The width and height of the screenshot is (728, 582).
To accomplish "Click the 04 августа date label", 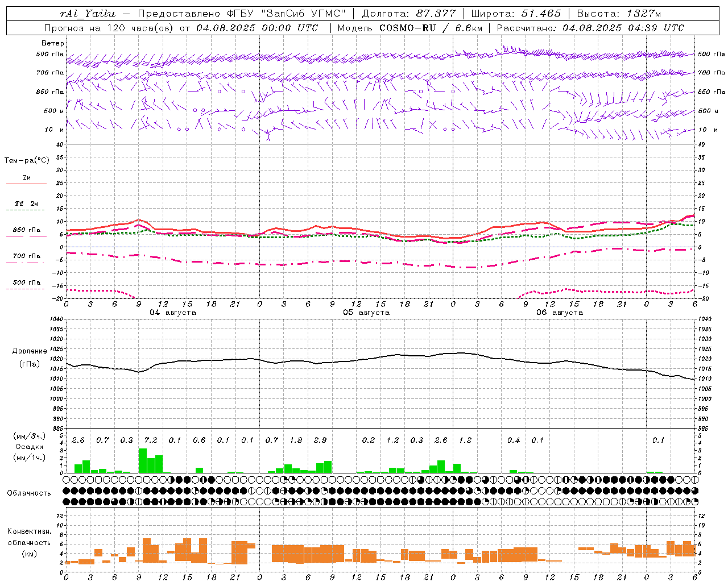I will 173,313.
